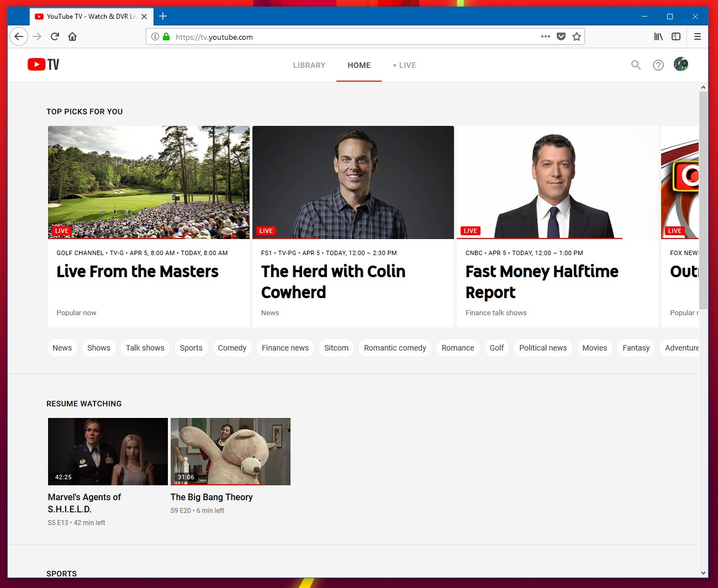Reload the page in Firefox
Viewport: 718px width, 588px height.
coord(55,36)
